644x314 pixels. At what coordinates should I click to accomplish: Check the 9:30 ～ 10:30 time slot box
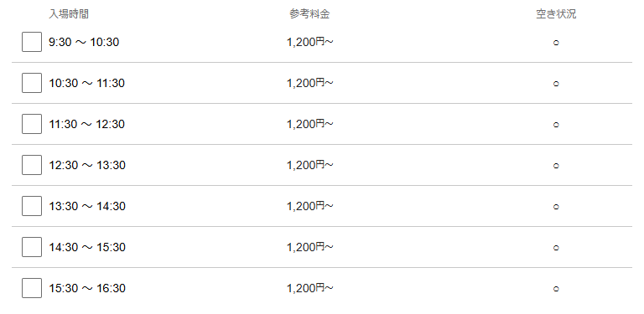click(x=32, y=42)
